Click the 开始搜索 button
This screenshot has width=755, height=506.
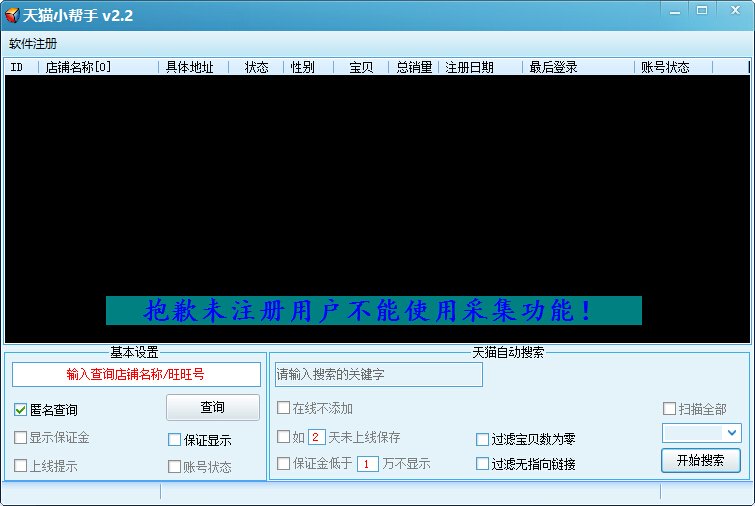coord(701,461)
